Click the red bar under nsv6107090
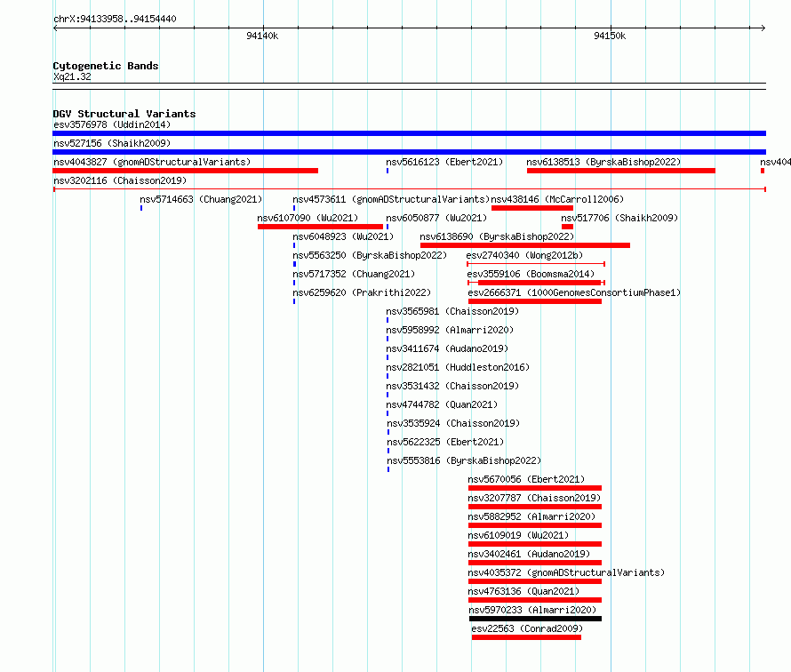Screen dimensions: 791x672 tap(320, 227)
